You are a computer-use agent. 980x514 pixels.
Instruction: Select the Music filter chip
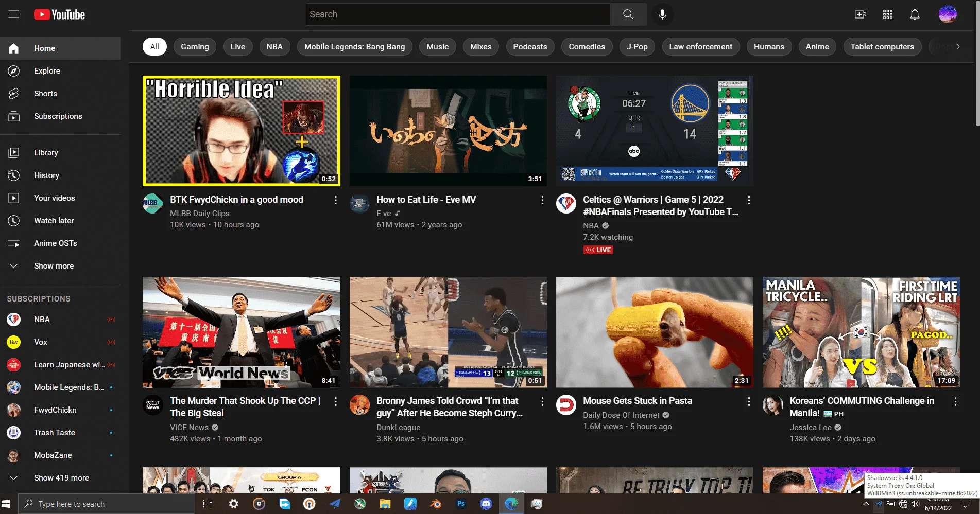click(438, 47)
